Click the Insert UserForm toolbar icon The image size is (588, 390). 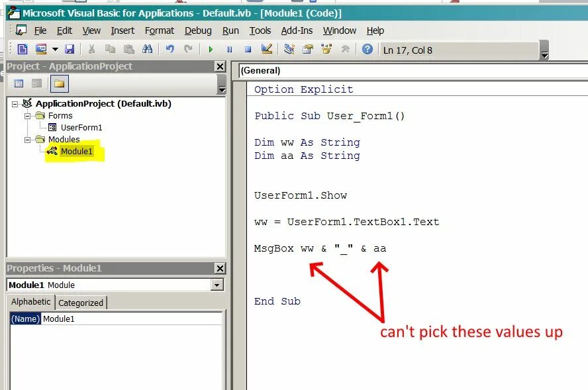(x=41, y=49)
